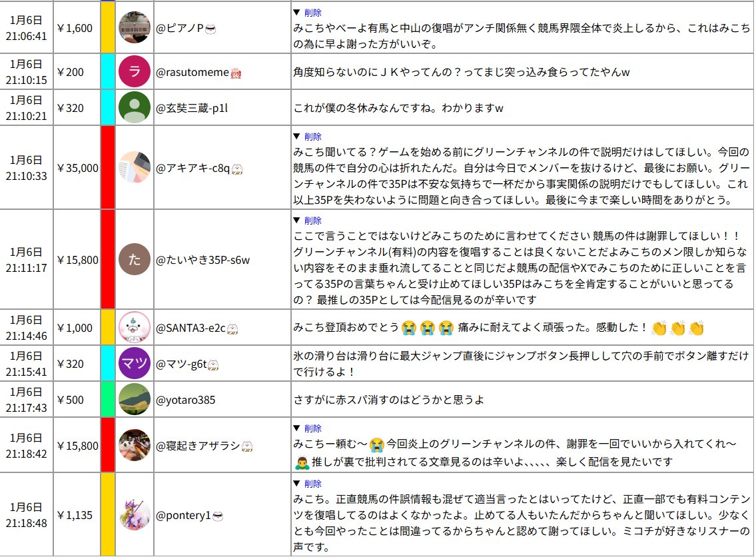
Task: Click 玄奘三蔵-p1l's green default avatar
Action: tap(134, 107)
